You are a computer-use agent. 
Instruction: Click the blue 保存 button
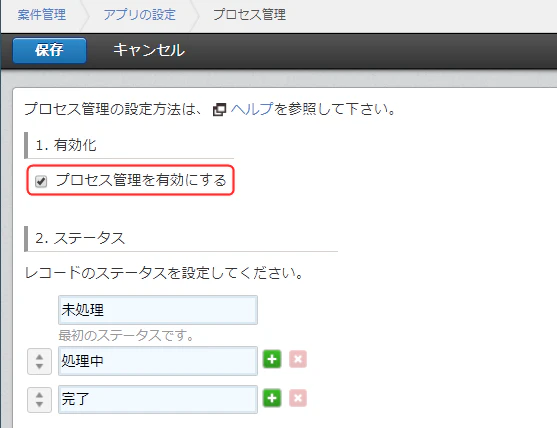(49, 50)
